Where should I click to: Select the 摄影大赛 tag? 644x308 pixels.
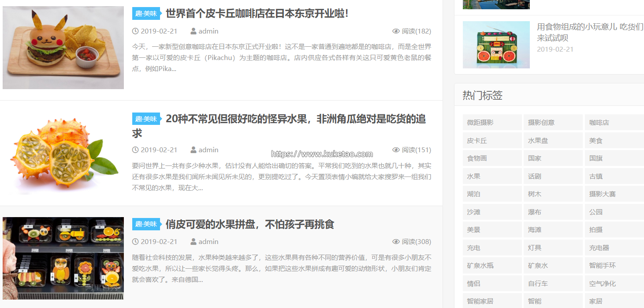click(x=614, y=194)
